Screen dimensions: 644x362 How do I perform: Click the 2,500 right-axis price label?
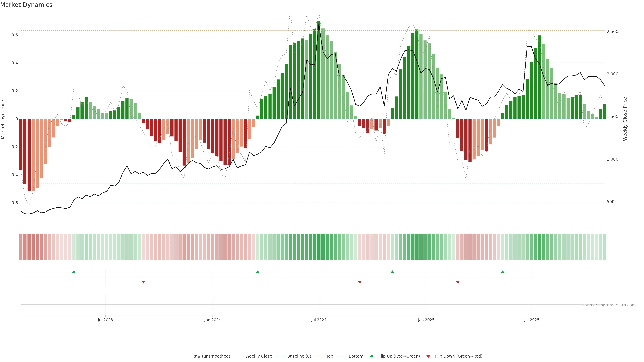[x=612, y=32]
